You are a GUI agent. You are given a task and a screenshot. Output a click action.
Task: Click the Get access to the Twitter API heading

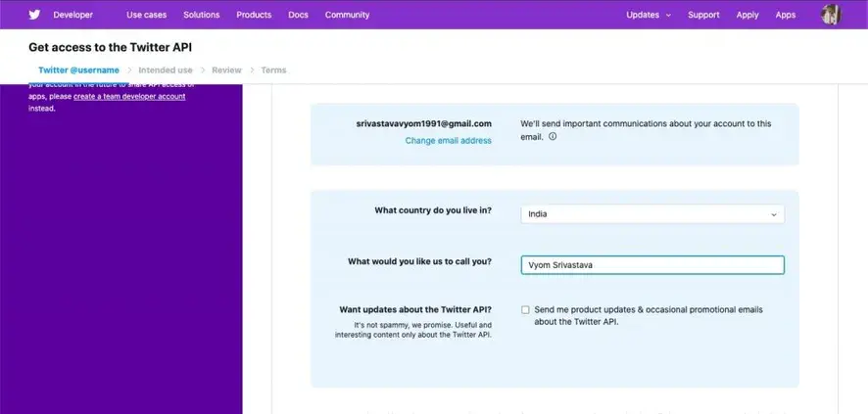[x=110, y=48]
